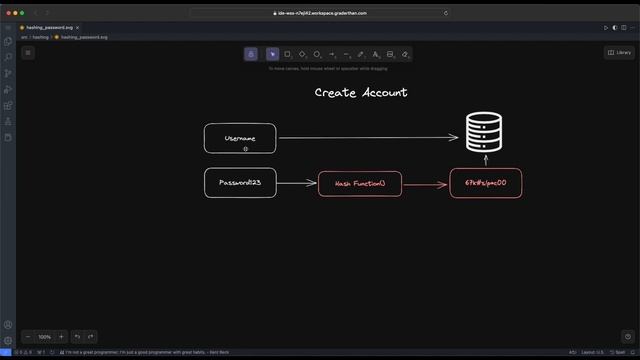Image resolution: width=640 pixels, height=360 pixels.
Task: Click the programmer quote in status bar
Action: tap(144, 352)
